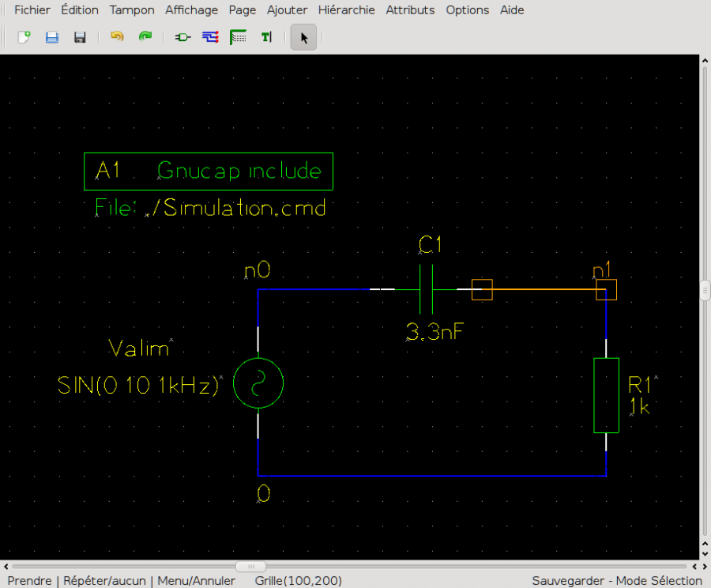
Task: Click the horizontal scrollbar thumb
Action: coord(250,566)
